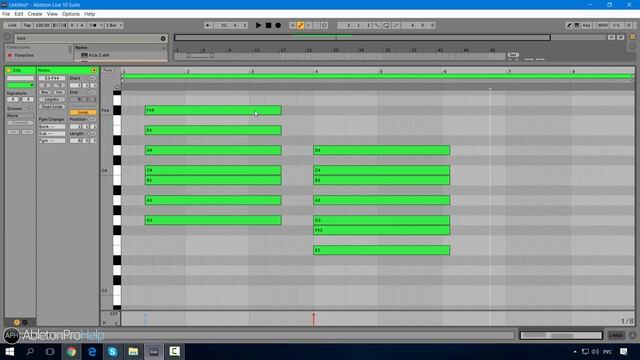
Task: Open the Options menu
Action: coord(71,14)
